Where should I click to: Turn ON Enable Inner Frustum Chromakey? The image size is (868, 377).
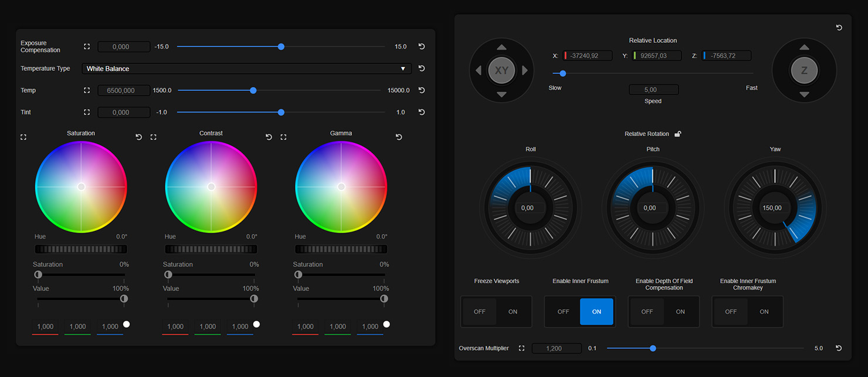[x=764, y=312]
